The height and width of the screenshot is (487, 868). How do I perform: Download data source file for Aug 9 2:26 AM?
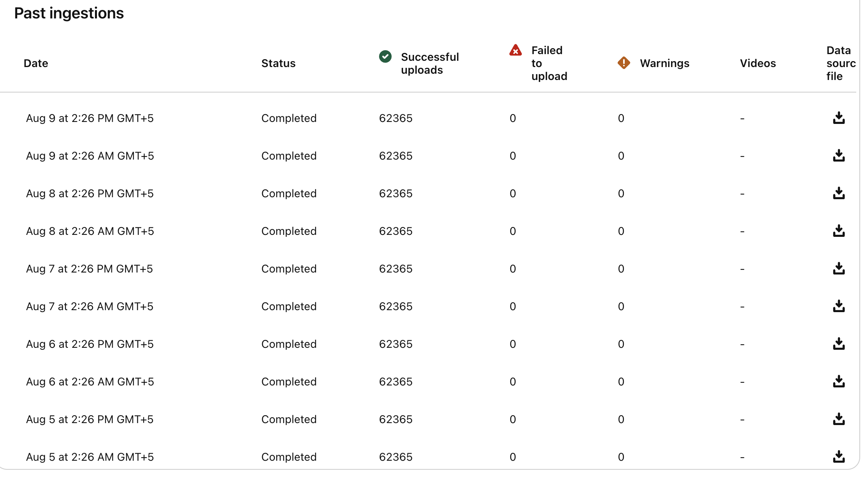(839, 156)
